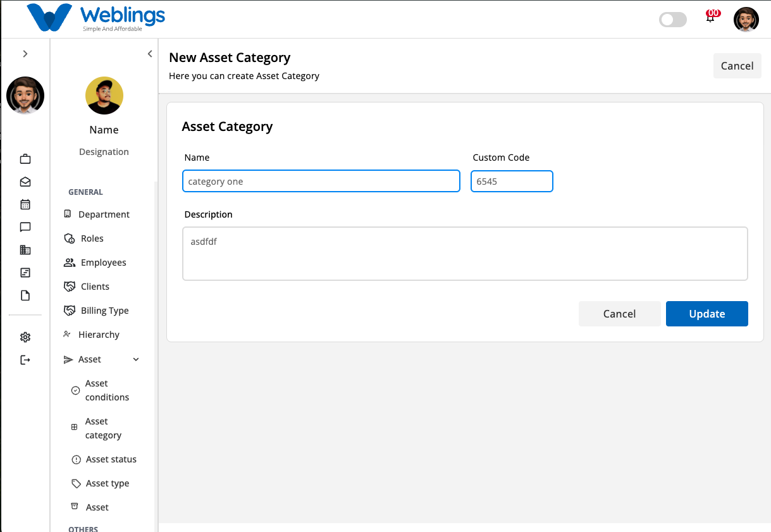This screenshot has width=771, height=532.
Task: Click the Asset category grid icon
Action: [74, 428]
